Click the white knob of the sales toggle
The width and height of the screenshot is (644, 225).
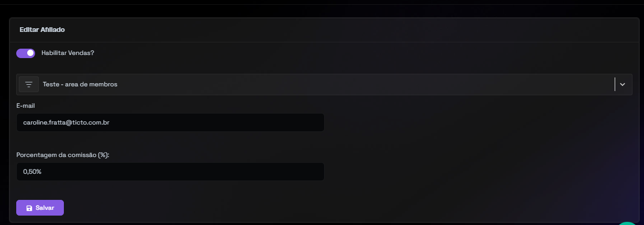point(30,53)
